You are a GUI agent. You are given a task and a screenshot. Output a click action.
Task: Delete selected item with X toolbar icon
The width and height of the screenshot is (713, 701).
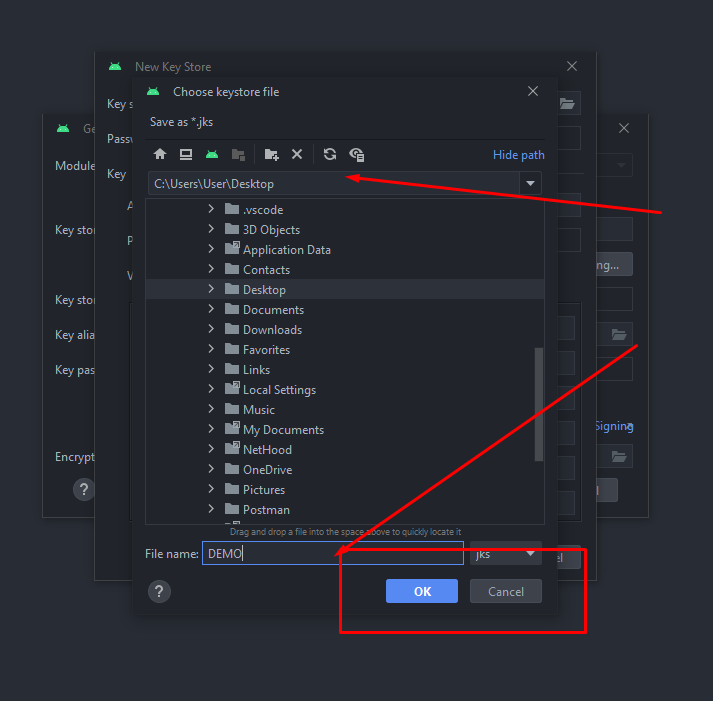pos(297,154)
